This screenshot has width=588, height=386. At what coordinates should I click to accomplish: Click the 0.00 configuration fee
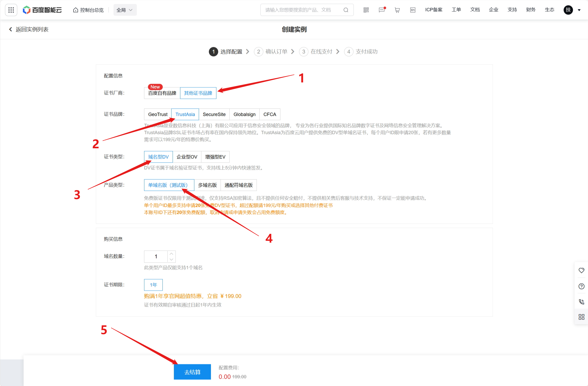coord(224,377)
